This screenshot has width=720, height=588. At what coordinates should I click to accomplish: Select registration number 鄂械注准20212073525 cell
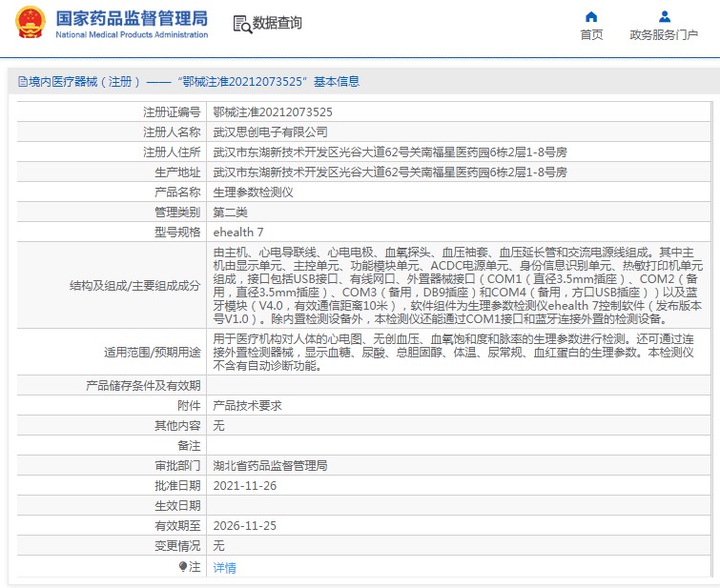tap(273, 112)
